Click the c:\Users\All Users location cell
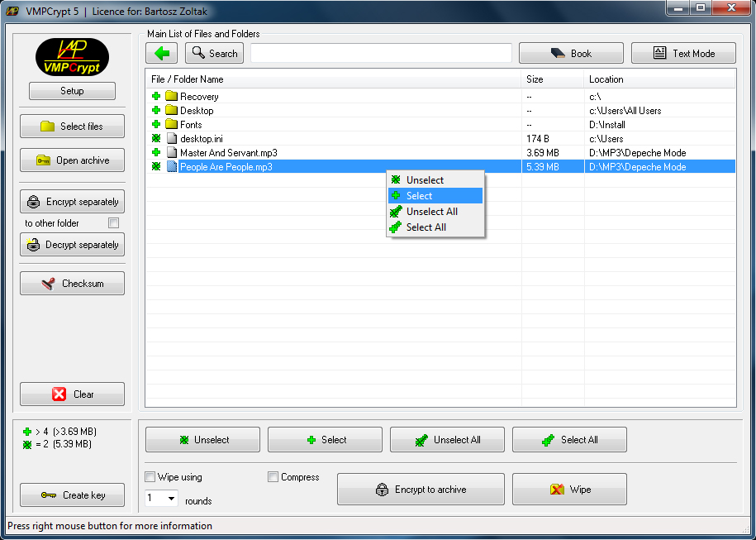Image resolution: width=756 pixels, height=540 pixels. 625,111
